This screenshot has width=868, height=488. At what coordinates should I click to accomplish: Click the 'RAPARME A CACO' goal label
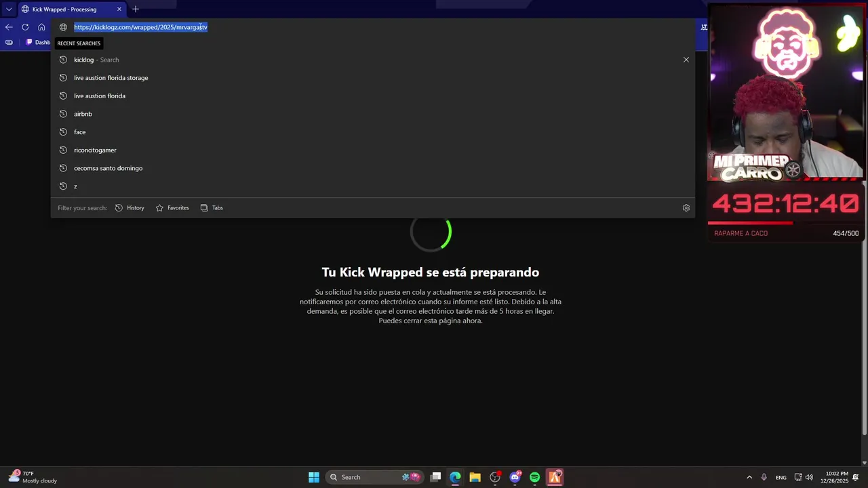(741, 233)
